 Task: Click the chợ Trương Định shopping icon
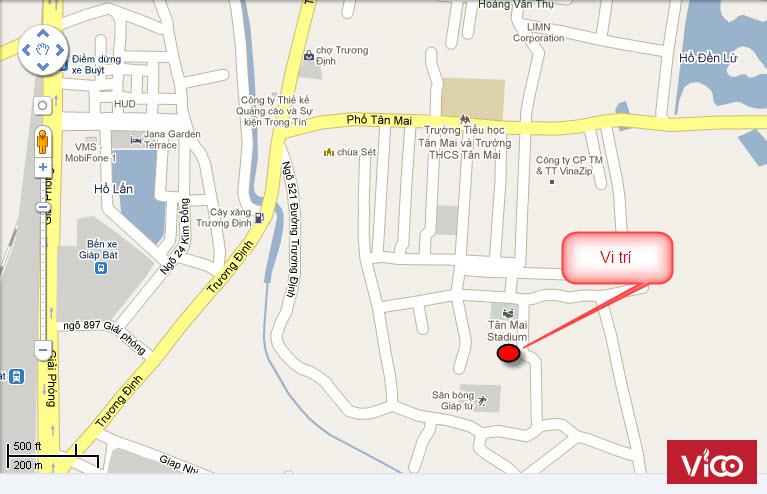point(309,55)
